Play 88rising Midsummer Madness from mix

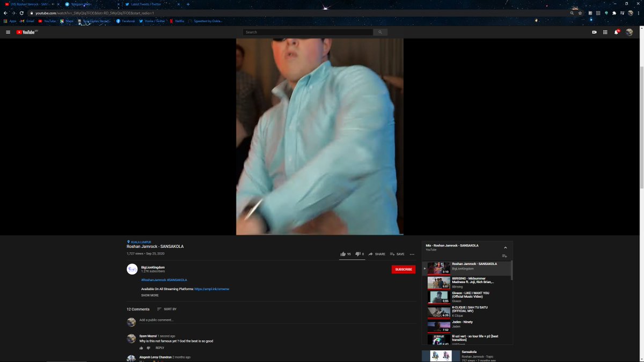pos(466,283)
